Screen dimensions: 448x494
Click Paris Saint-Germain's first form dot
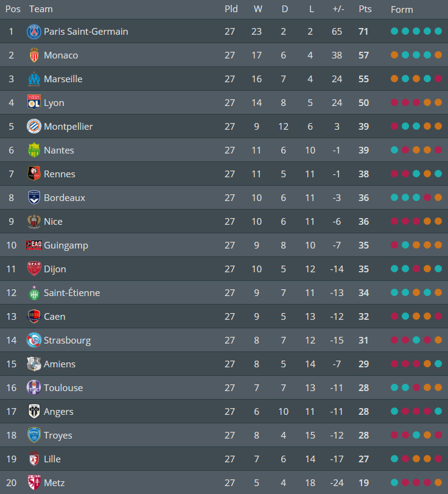pos(394,32)
